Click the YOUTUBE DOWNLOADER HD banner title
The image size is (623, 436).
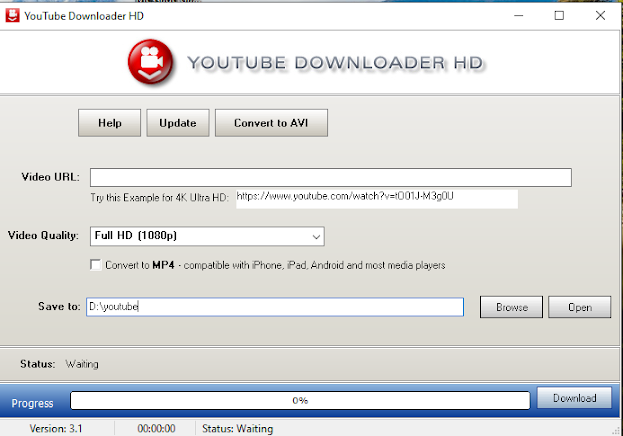point(335,63)
